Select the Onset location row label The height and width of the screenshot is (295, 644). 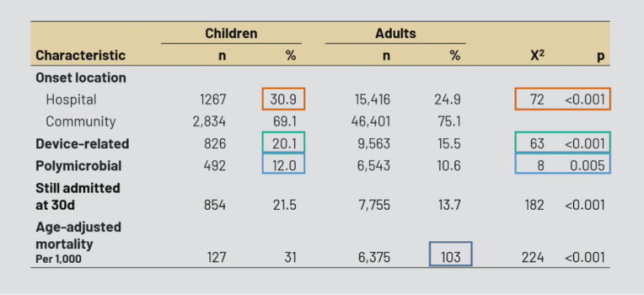tap(80, 78)
